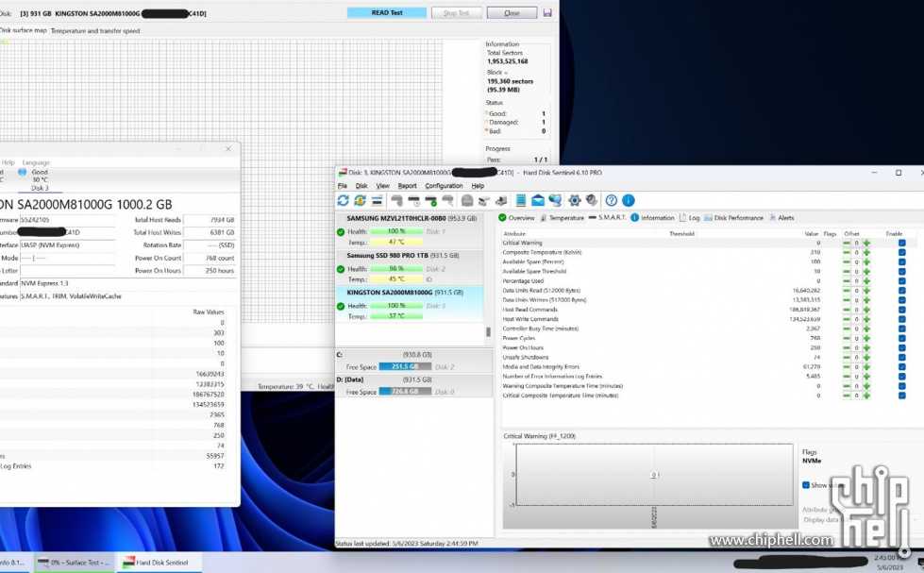Screen dimensions: 924x573
Task: Click the C: free space bar 251.5 GB
Action: (405, 366)
